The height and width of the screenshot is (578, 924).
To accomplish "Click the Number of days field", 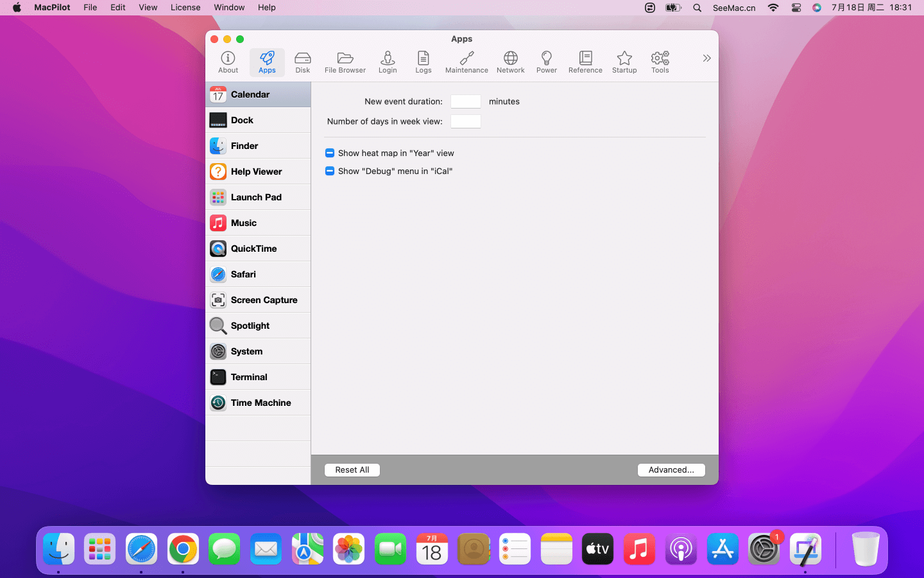I will 466,121.
